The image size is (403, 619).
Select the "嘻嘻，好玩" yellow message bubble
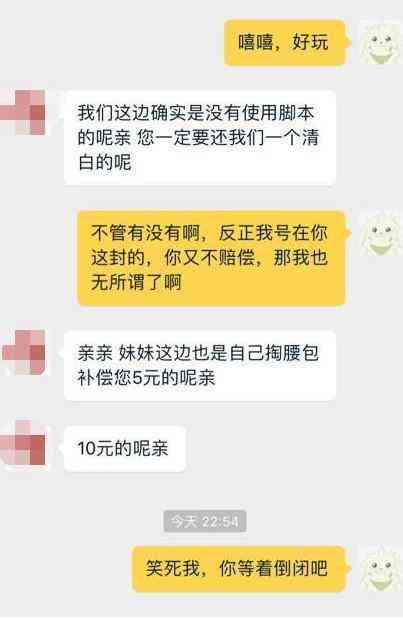pos(285,42)
